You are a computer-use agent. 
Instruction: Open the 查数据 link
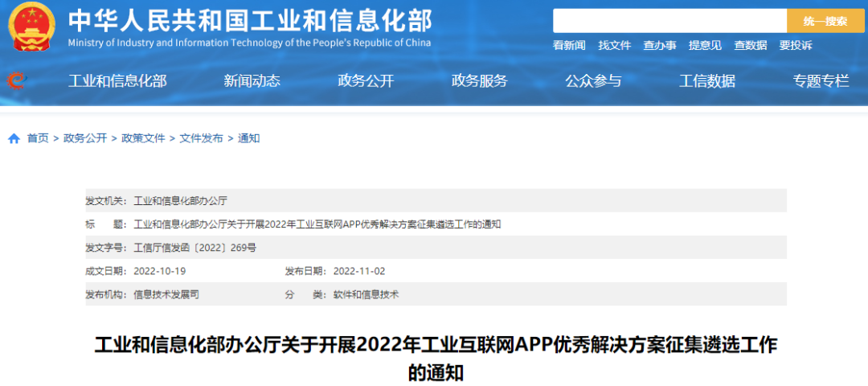[751, 46]
